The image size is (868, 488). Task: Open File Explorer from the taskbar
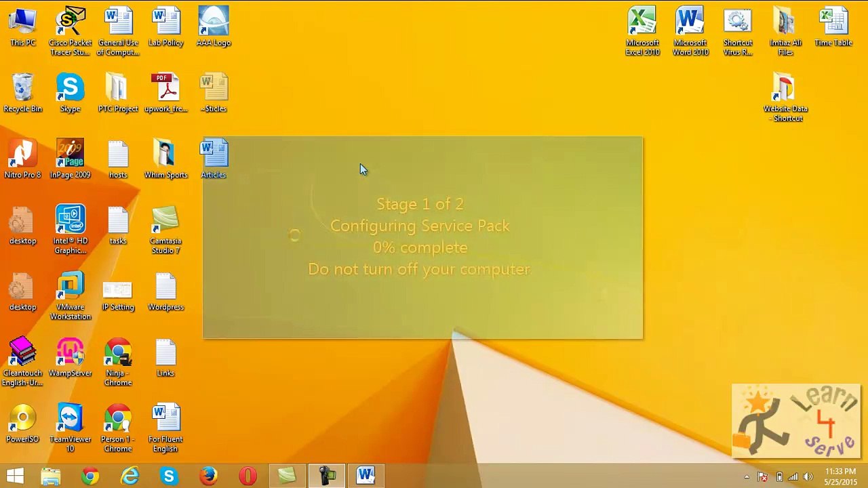[x=51, y=476]
